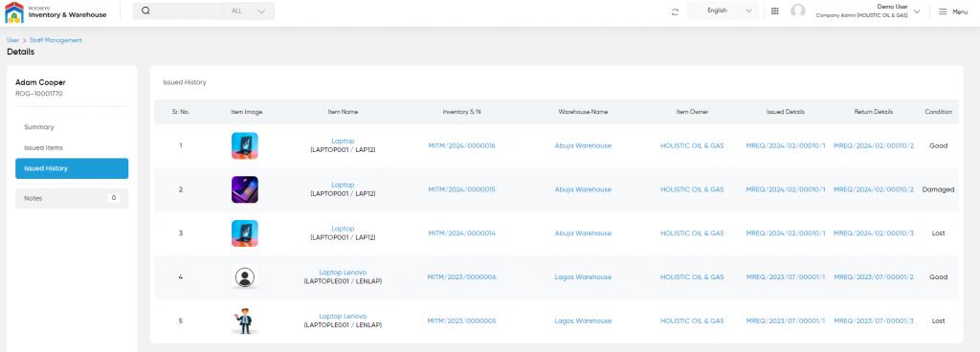Screen dimensions: 980x352
Task: Open Abuja Warehouse link in row 2
Action: [x=583, y=189]
